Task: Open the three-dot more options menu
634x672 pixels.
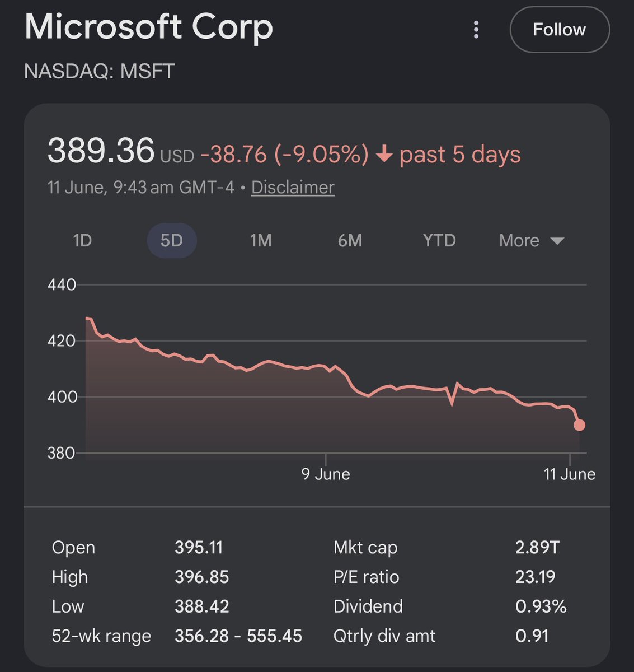Action: [476, 30]
